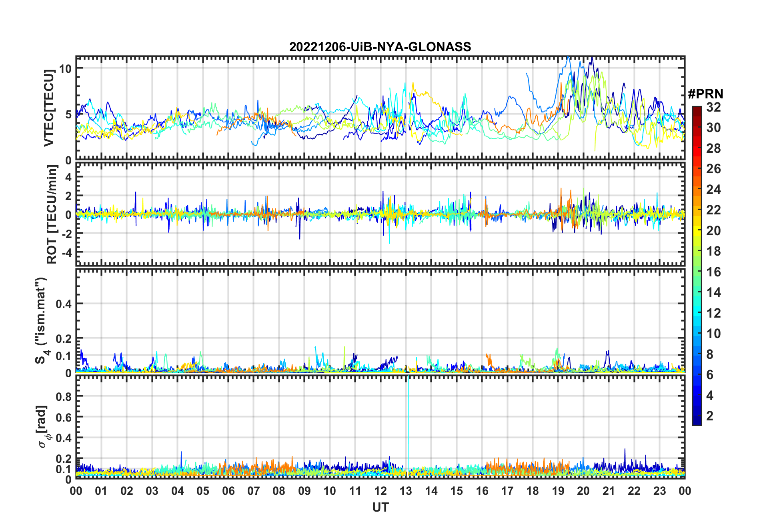Click the colorbar tick label 16
The height and width of the screenshot is (532, 761).
coord(713,272)
